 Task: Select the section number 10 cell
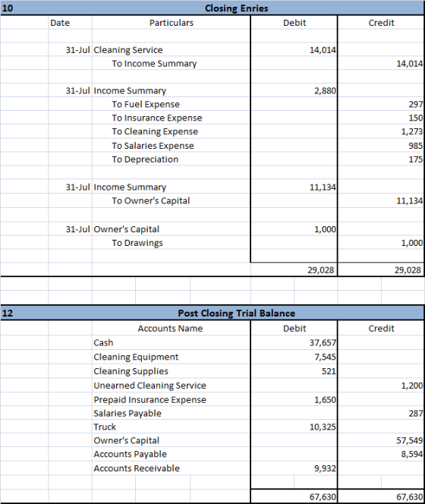pos(8,8)
